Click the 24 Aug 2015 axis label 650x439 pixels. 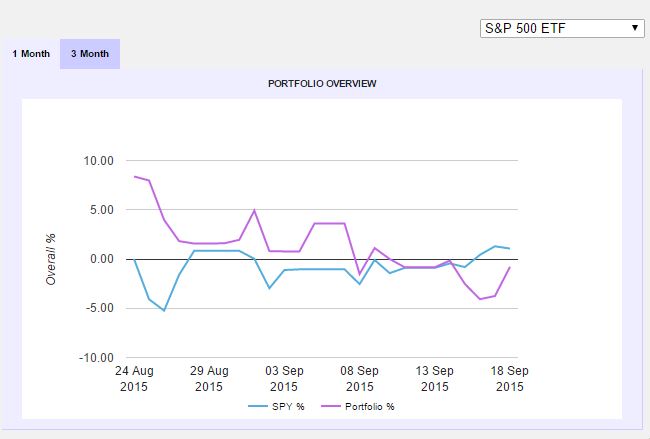[x=134, y=378]
